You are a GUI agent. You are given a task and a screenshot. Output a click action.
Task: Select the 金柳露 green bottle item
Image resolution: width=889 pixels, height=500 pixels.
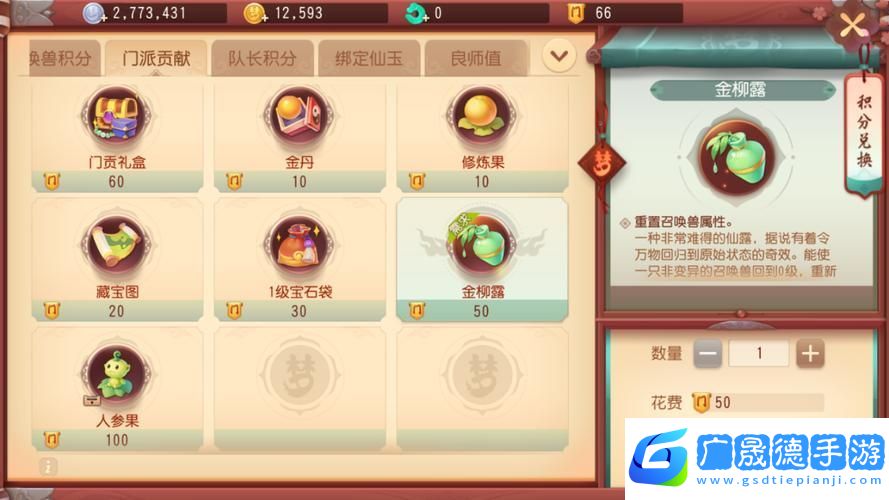pyautogui.click(x=482, y=260)
